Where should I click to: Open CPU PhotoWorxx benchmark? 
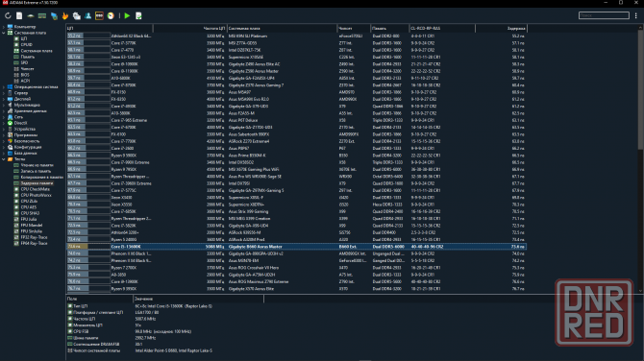pyautogui.click(x=37, y=195)
